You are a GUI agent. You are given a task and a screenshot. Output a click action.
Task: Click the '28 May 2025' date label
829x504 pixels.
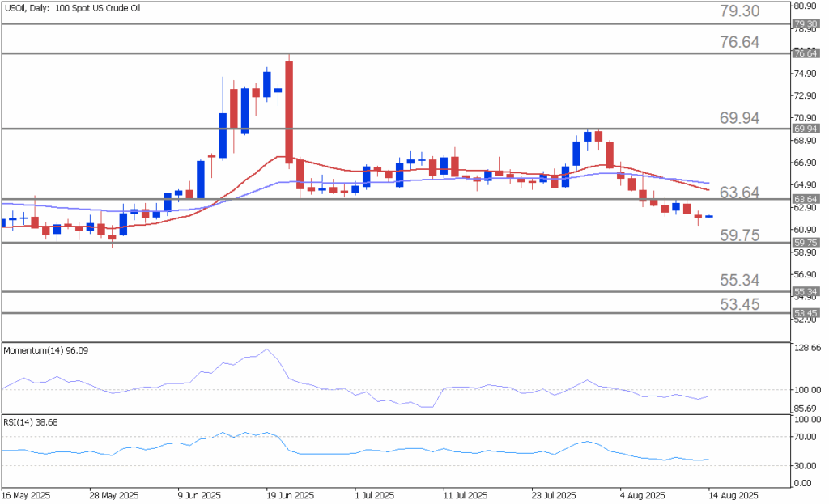click(x=114, y=496)
